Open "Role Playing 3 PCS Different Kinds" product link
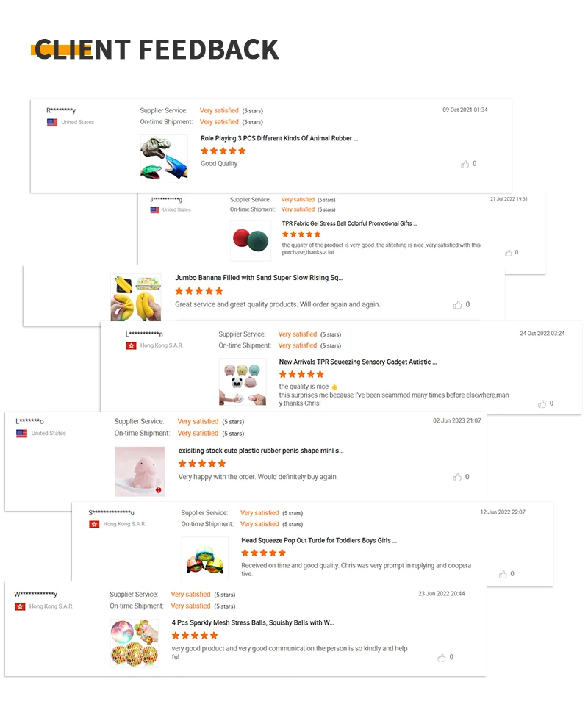Viewport: 588px width, 707px height. [279, 138]
